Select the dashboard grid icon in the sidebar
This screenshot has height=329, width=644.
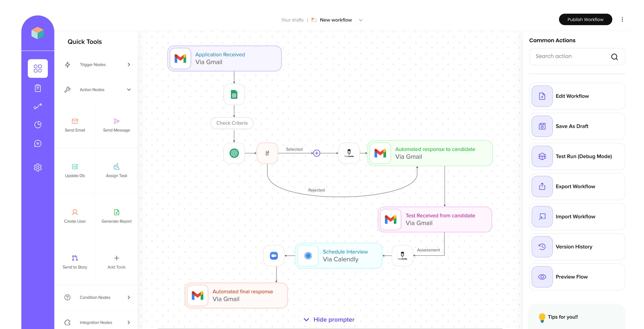38,68
